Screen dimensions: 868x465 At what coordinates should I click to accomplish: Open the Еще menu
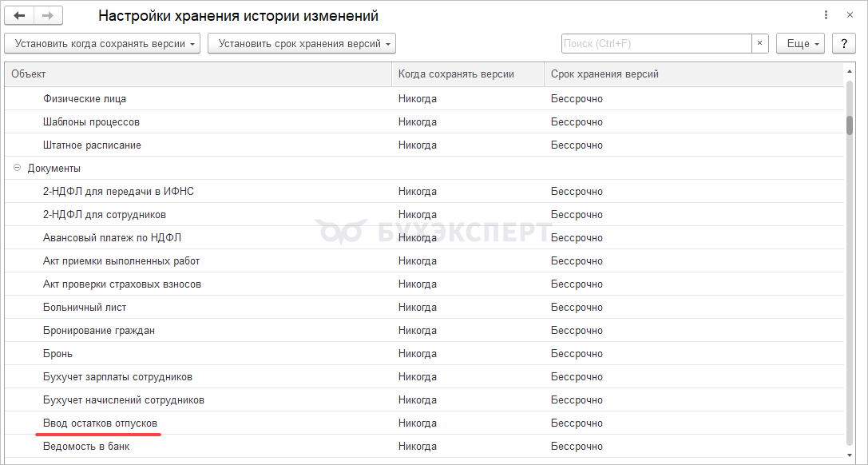point(800,43)
